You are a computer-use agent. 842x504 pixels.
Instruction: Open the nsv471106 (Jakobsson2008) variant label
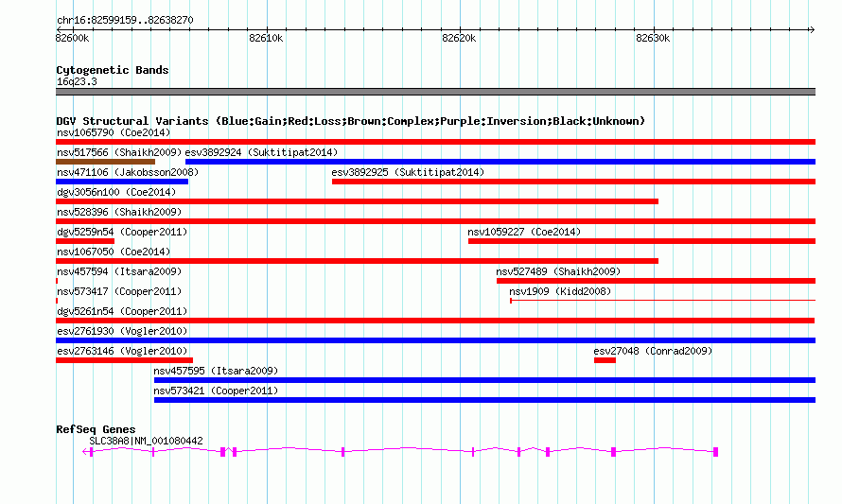click(128, 172)
